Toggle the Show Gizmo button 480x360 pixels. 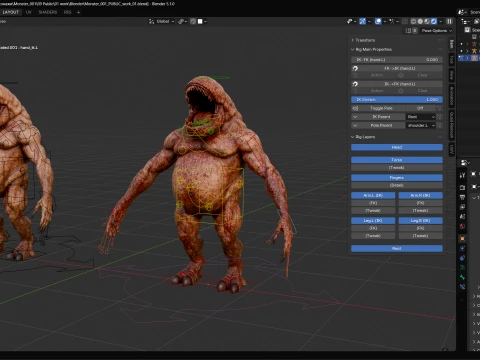[x=363, y=21]
